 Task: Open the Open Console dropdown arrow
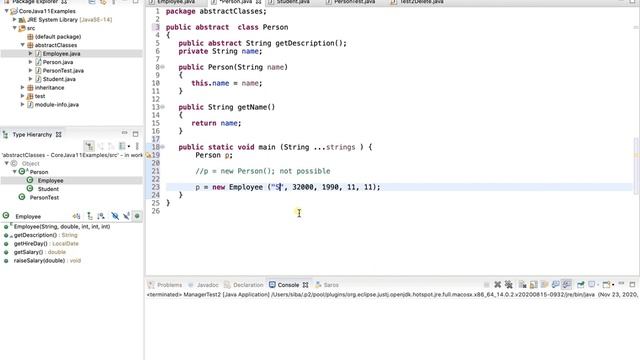[x=613, y=285]
